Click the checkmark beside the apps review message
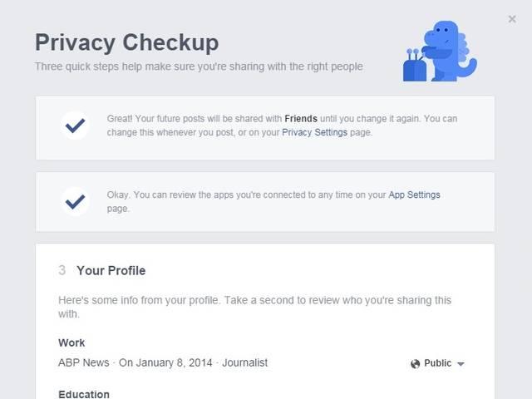Image resolution: width=532 pixels, height=399 pixels. pyautogui.click(x=75, y=201)
